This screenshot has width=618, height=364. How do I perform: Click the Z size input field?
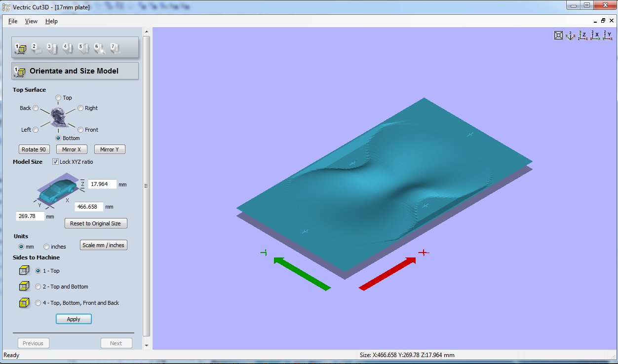tap(102, 184)
